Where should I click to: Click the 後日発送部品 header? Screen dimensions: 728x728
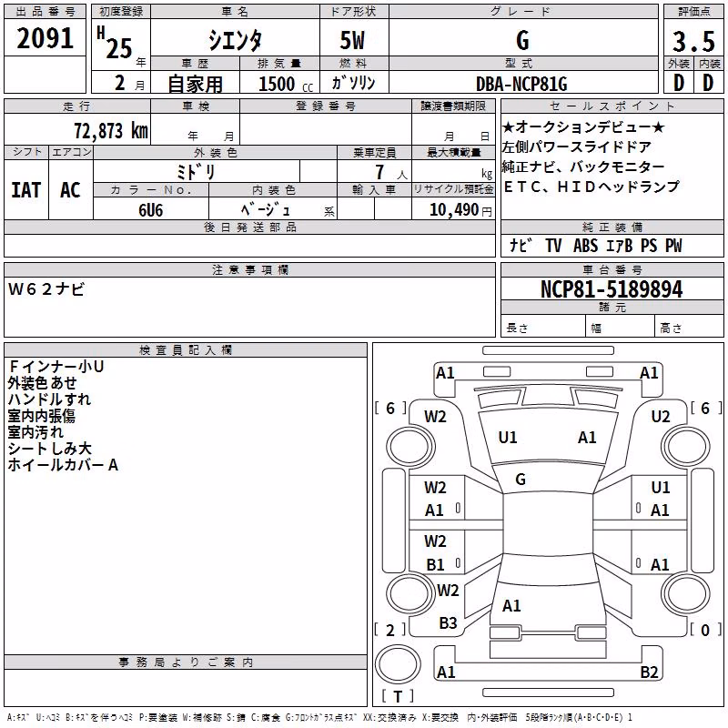tap(250, 227)
